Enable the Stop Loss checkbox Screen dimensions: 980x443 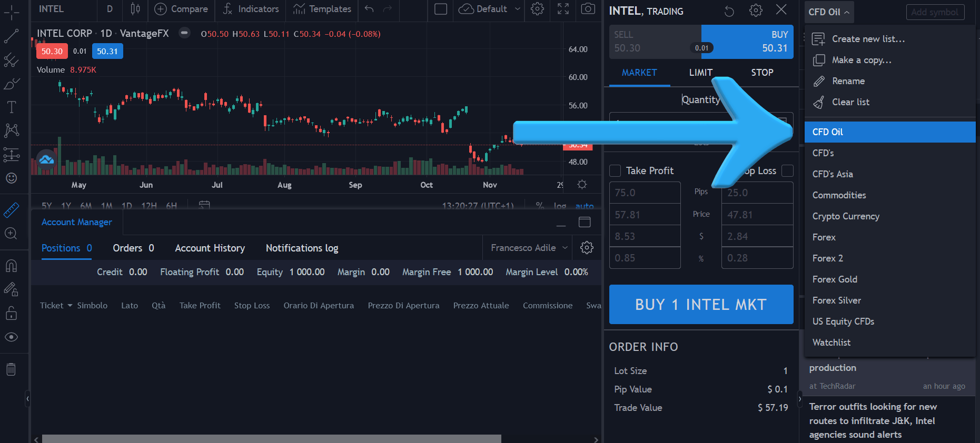[x=788, y=170]
